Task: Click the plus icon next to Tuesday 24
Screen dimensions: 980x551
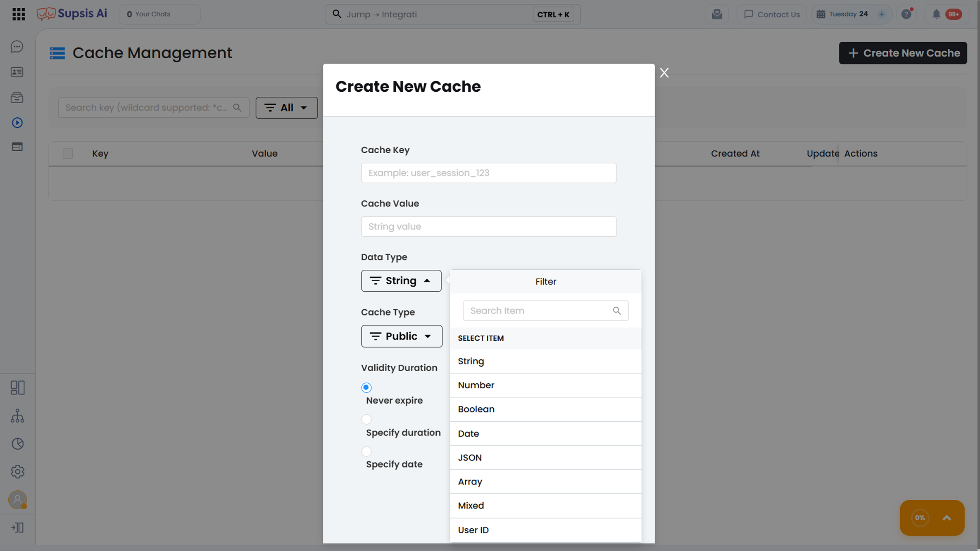Action: [882, 14]
